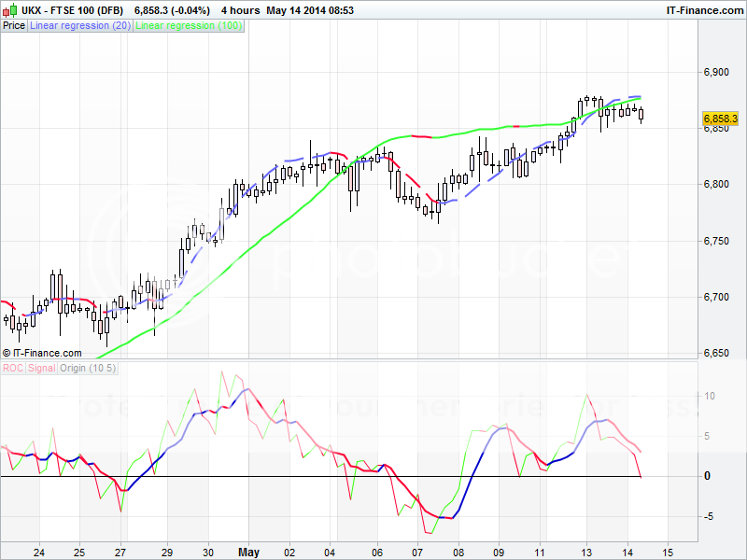Click the candlestick chart icon beside UKX
747x560 pixels.
[x=8, y=10]
